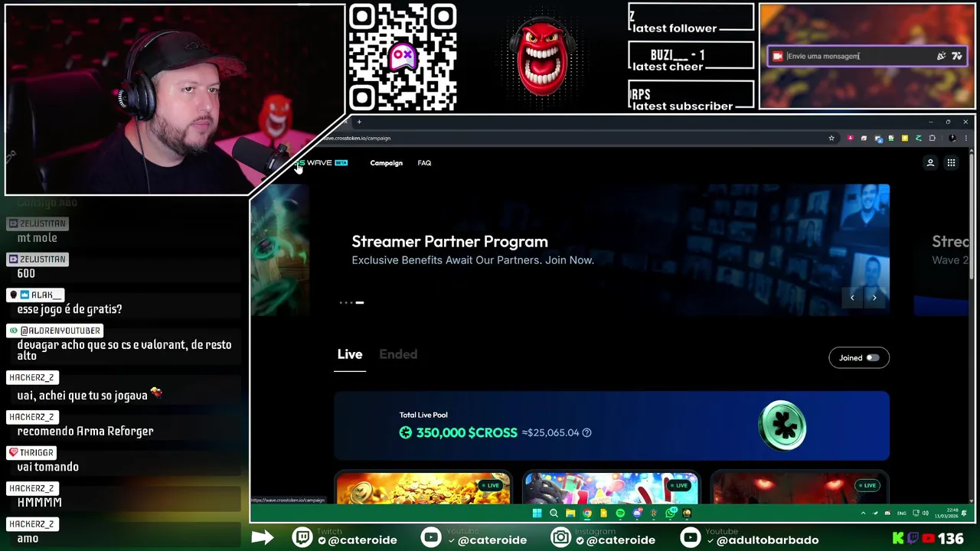Open the Chrome profile avatar
Viewport: 980px width, 551px height.
click(952, 139)
